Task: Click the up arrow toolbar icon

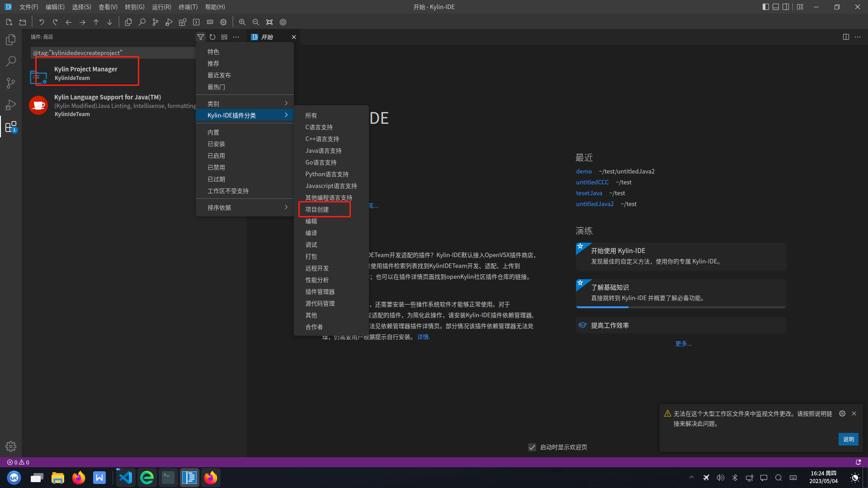Action: point(96,22)
